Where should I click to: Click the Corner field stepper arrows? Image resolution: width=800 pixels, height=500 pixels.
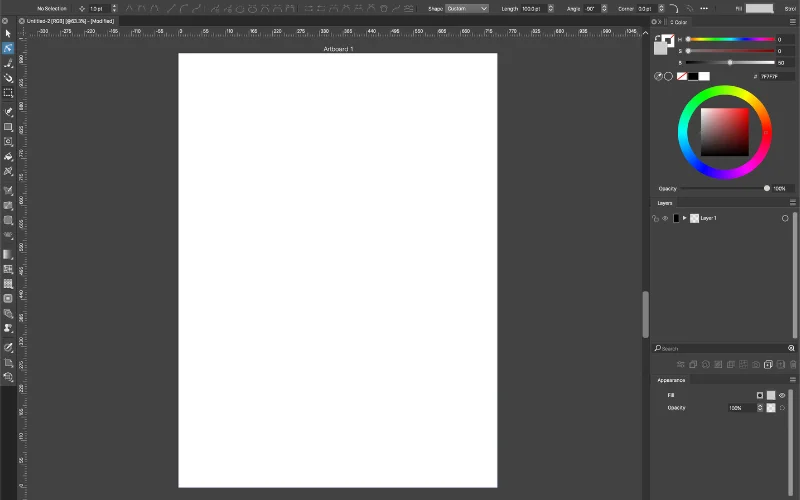coord(661,9)
